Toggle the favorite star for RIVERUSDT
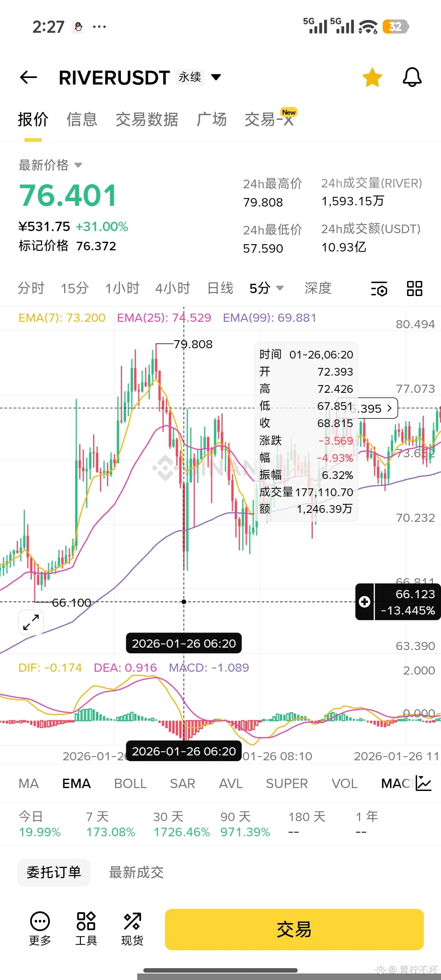The height and width of the screenshot is (980, 441). pyautogui.click(x=372, y=78)
